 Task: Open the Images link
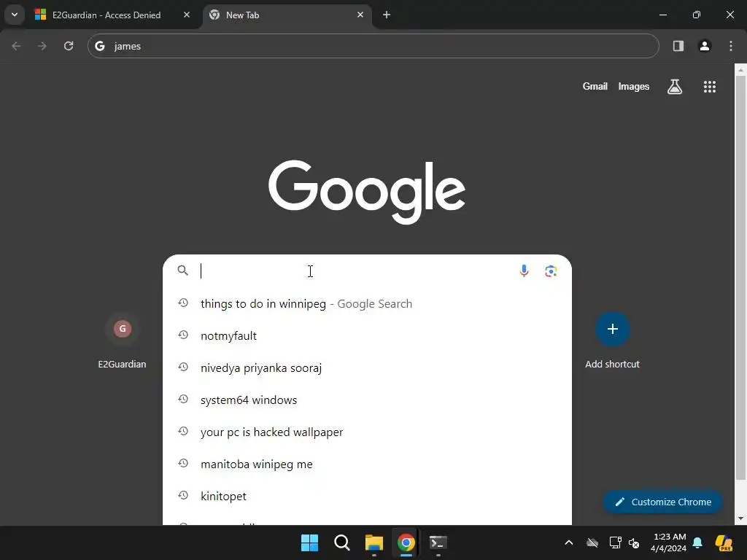(634, 86)
